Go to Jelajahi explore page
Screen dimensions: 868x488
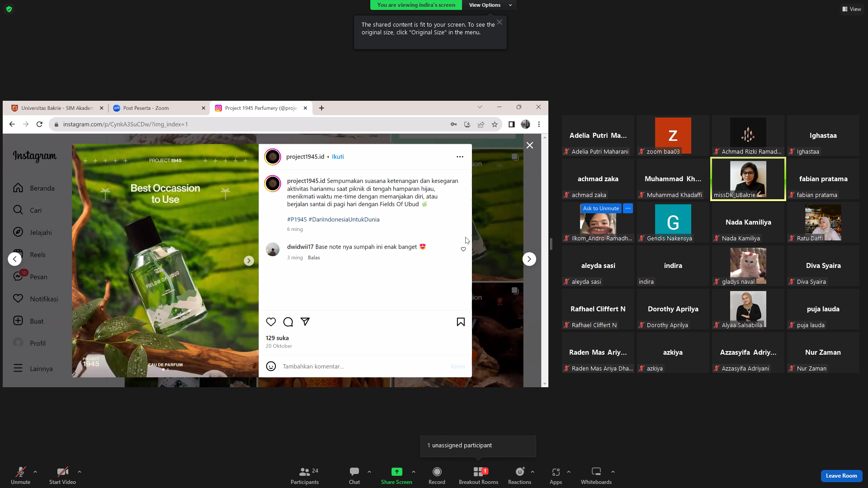[x=33, y=232]
